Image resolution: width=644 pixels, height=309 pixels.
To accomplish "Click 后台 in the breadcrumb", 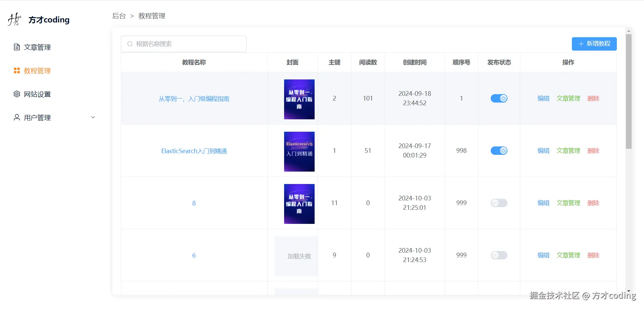I will tap(119, 16).
